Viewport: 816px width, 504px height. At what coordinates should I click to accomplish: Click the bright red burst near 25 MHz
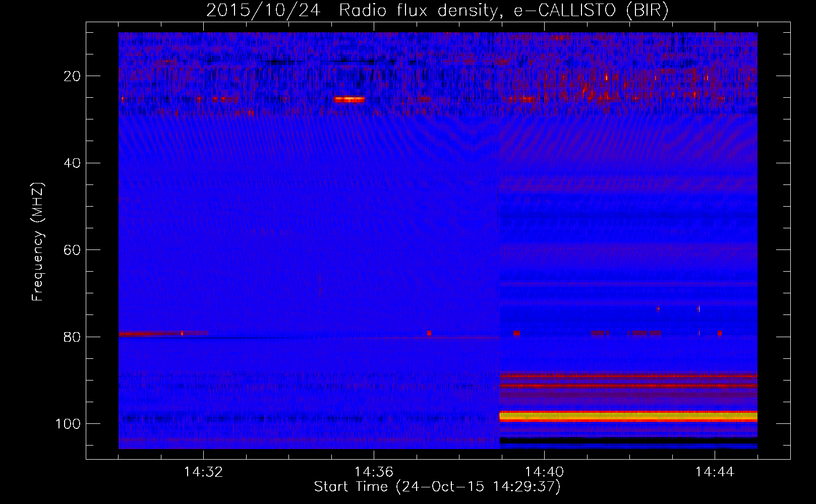point(349,100)
